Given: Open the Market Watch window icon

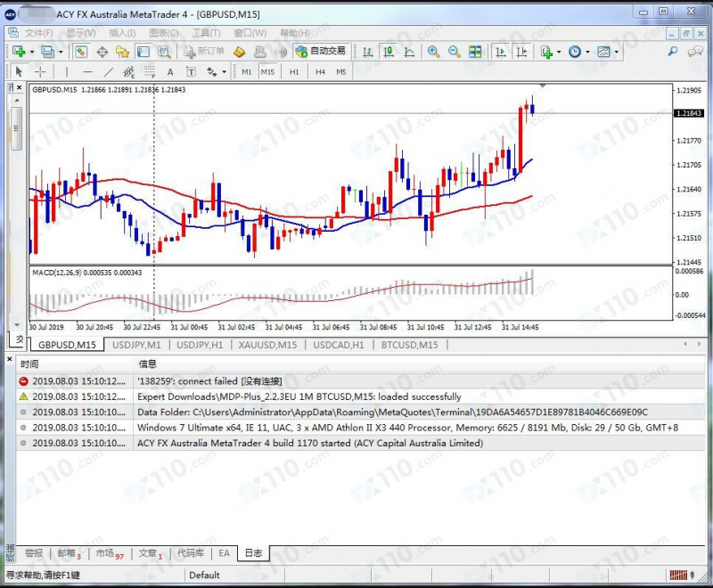Looking at the screenshot, I should (x=81, y=52).
